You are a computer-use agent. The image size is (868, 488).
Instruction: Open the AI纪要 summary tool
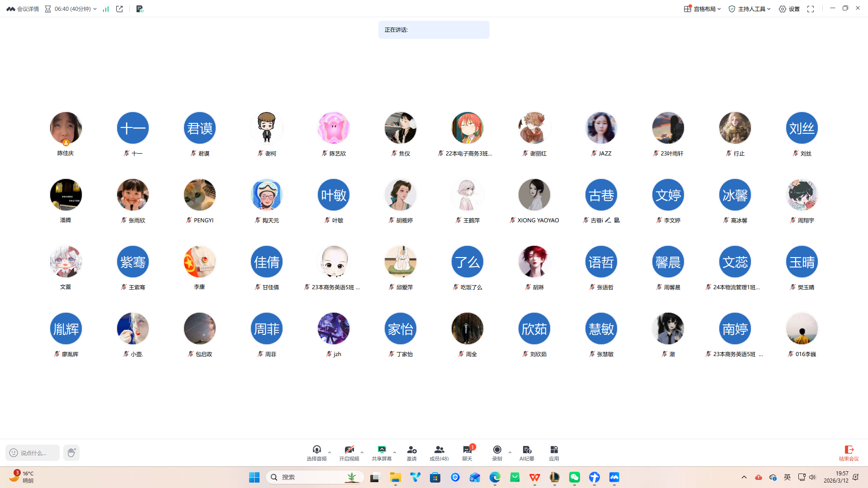point(527,452)
